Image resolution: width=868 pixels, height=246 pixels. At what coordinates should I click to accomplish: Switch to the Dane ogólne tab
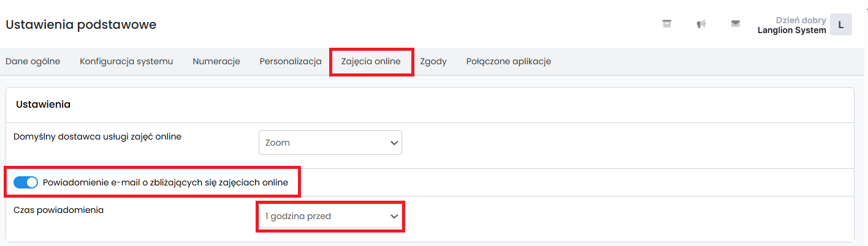(x=32, y=61)
